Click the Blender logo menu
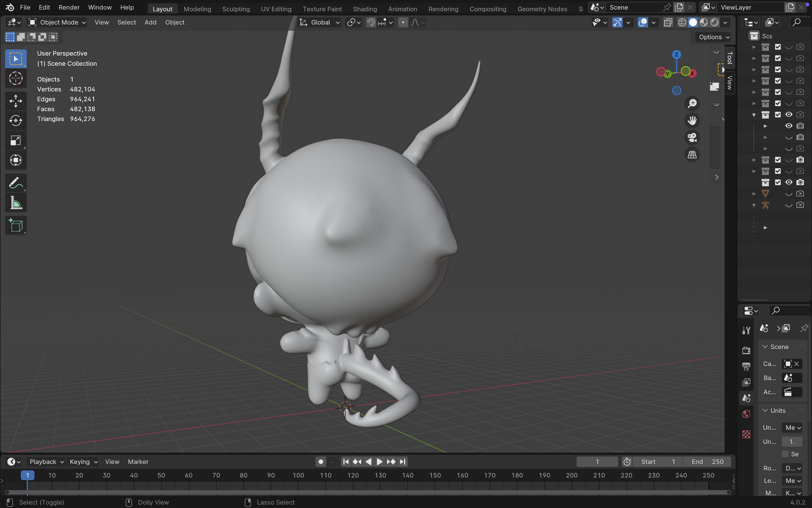 [10, 7]
